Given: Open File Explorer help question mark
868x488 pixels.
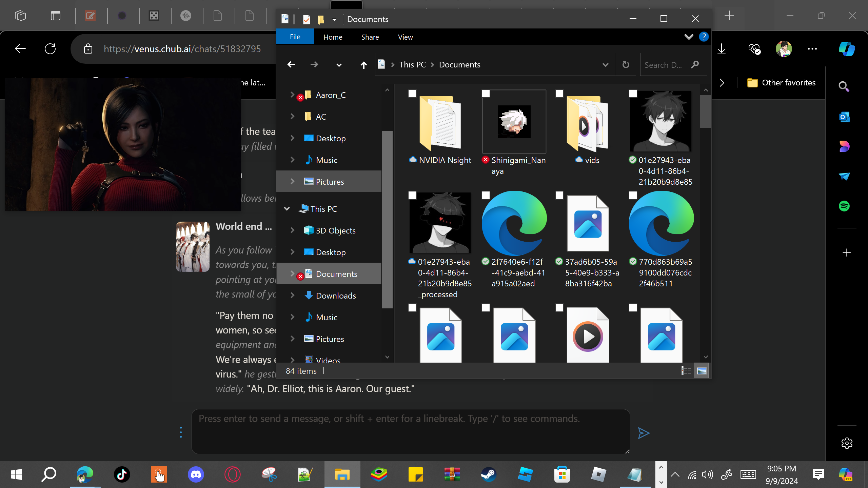Looking at the screenshot, I should pyautogui.click(x=704, y=37).
